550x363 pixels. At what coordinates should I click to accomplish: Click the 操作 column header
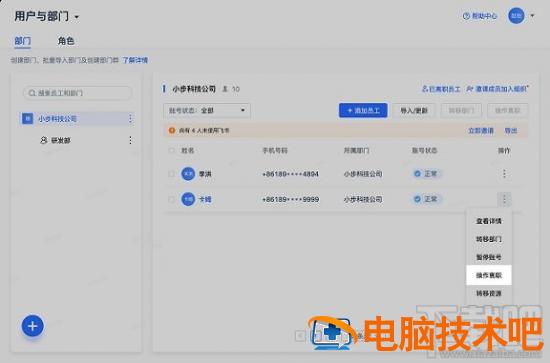(504, 150)
